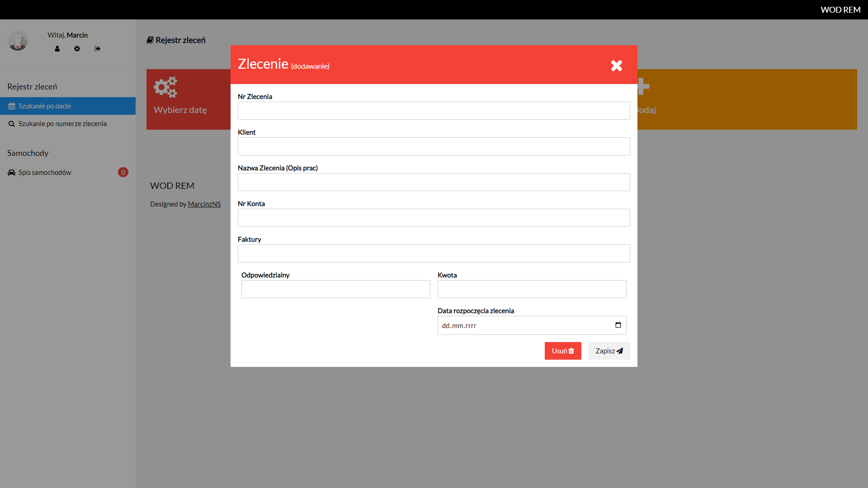
Task: Click the red badge next to Spis samochodów
Action: pos(123,173)
